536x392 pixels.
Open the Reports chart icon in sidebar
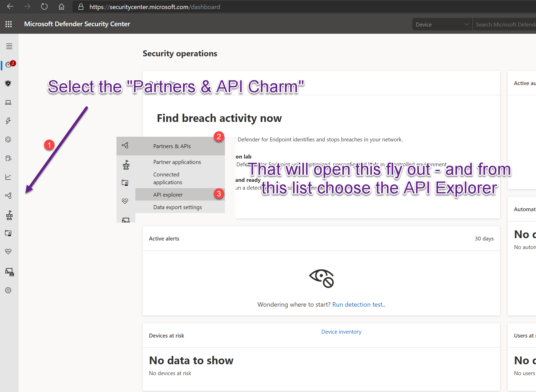coord(8,177)
